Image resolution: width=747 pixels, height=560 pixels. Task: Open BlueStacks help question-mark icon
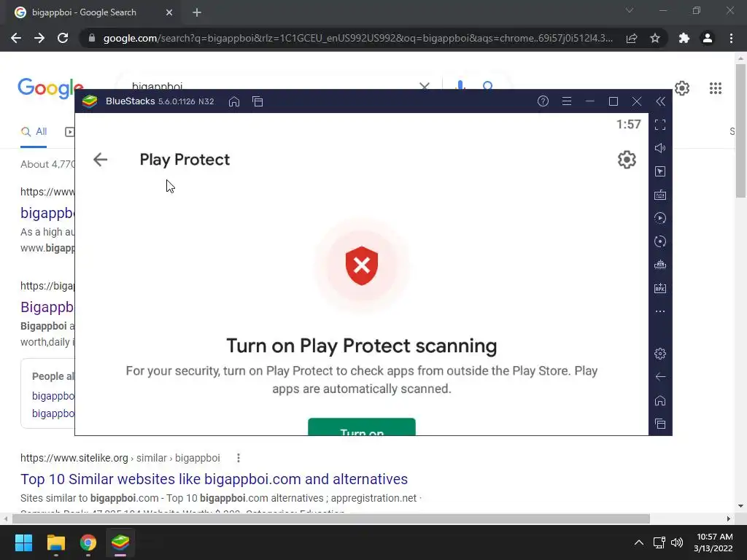click(x=543, y=101)
